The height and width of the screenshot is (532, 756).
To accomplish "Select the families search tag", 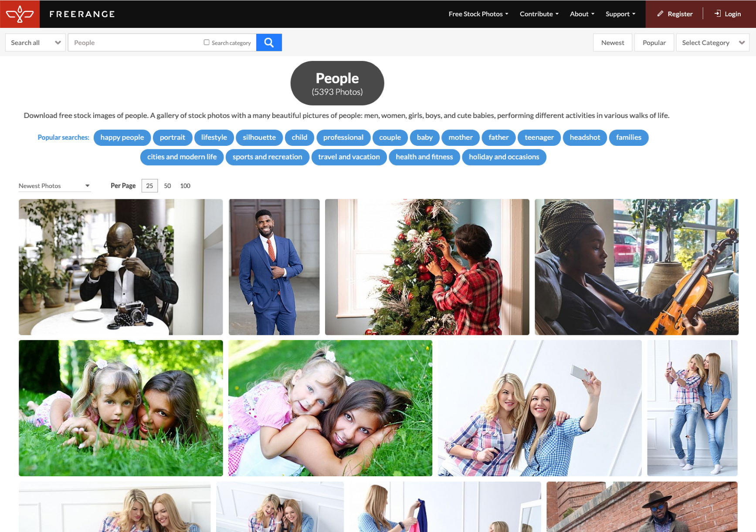I will 629,137.
